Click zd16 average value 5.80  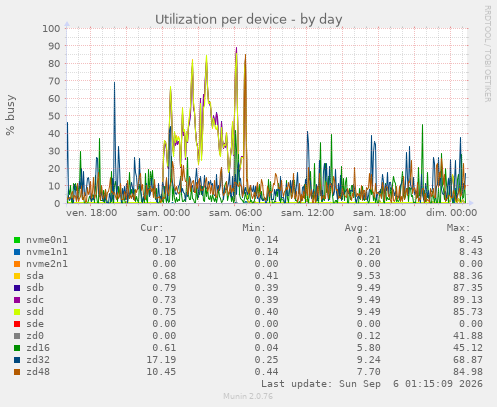pyautogui.click(x=368, y=348)
